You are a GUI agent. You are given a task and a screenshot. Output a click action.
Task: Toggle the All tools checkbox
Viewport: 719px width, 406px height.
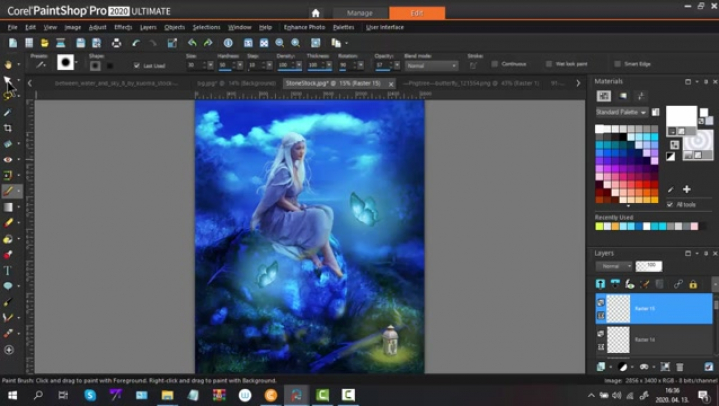[x=670, y=205]
